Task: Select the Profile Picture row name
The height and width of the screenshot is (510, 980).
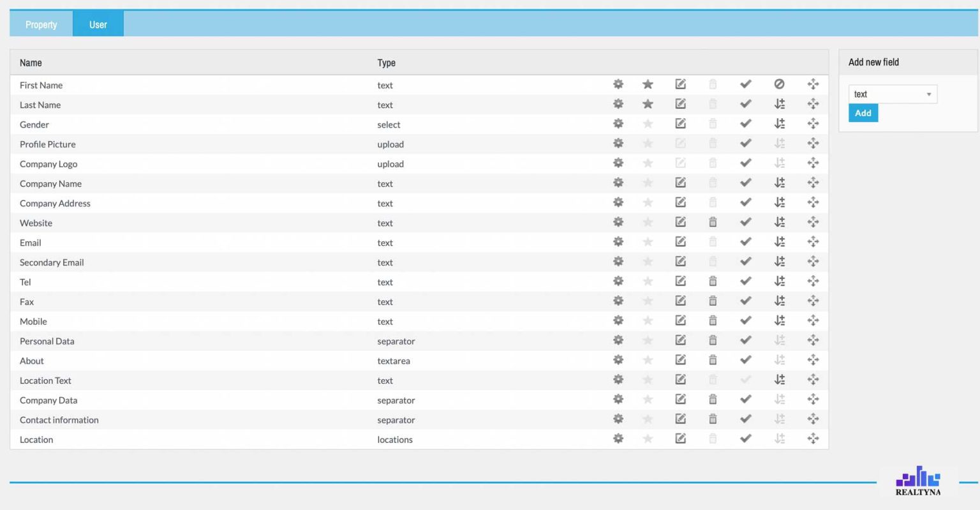Action: 48,144
